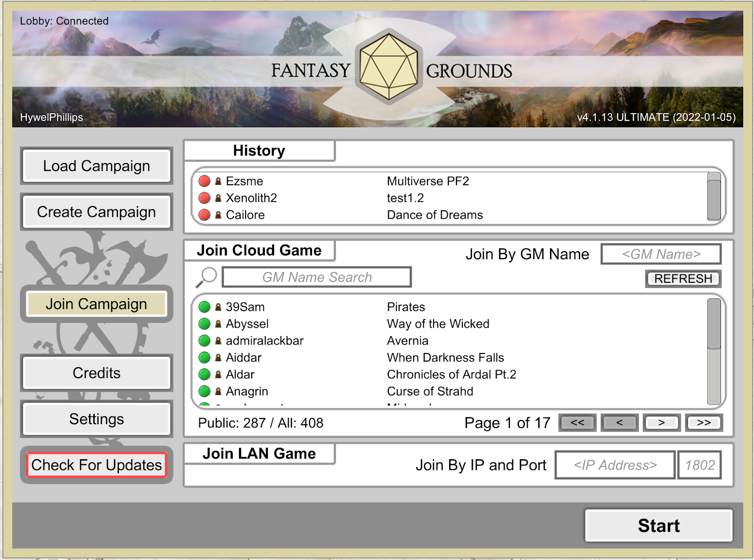The width and height of the screenshot is (754, 560).
Task: Jump to first page with << button
Action: 578,423
